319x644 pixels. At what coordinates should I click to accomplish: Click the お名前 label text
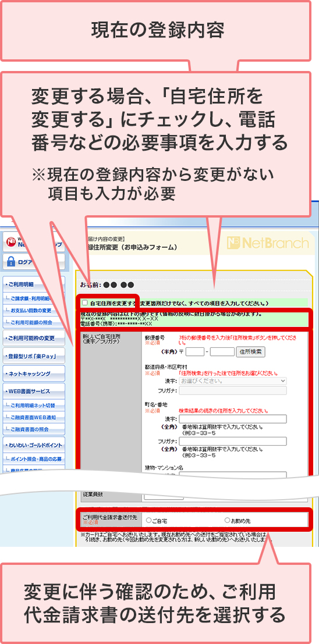pos(90,284)
